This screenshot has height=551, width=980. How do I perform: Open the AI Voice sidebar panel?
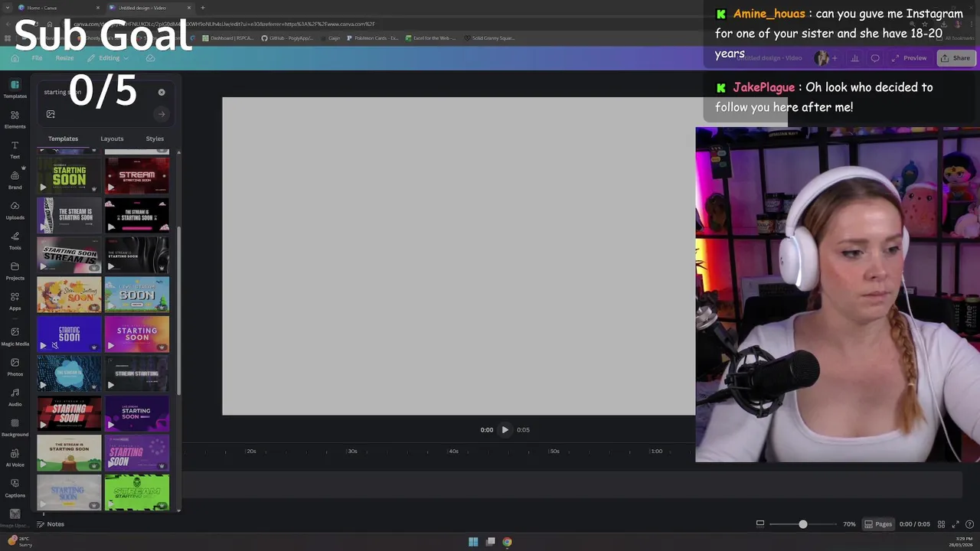point(15,457)
